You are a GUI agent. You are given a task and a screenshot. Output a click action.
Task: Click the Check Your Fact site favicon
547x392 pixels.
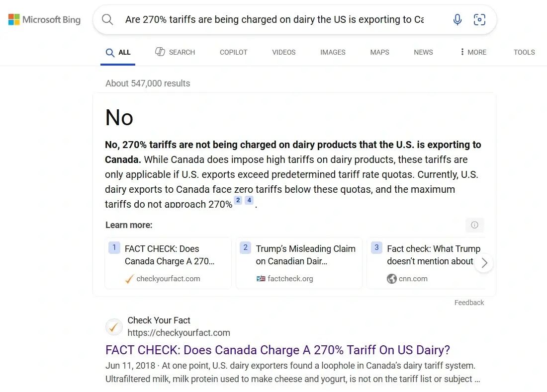coord(114,327)
